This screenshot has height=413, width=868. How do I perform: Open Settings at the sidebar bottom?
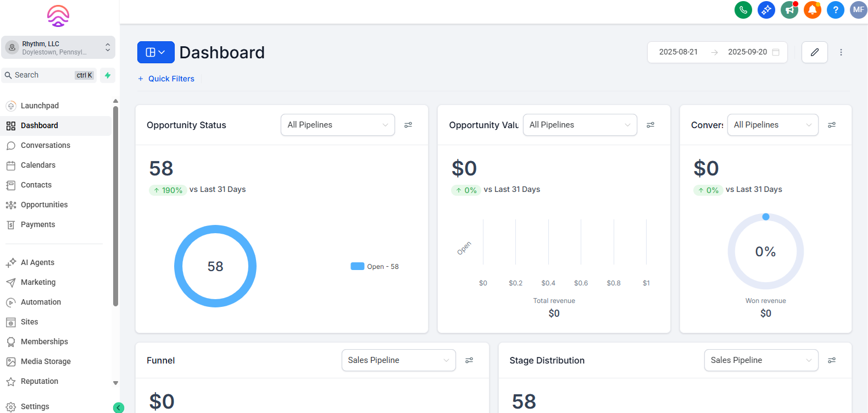point(35,406)
